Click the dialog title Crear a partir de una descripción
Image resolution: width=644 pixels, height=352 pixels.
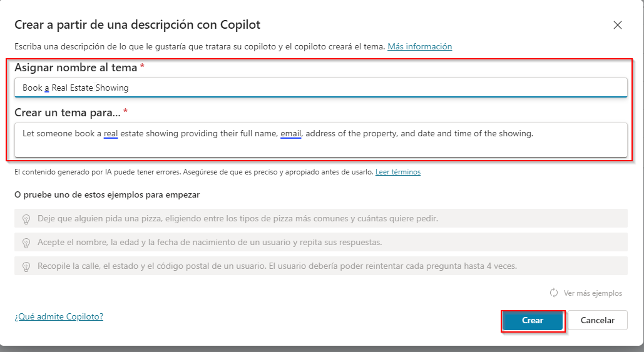click(137, 24)
